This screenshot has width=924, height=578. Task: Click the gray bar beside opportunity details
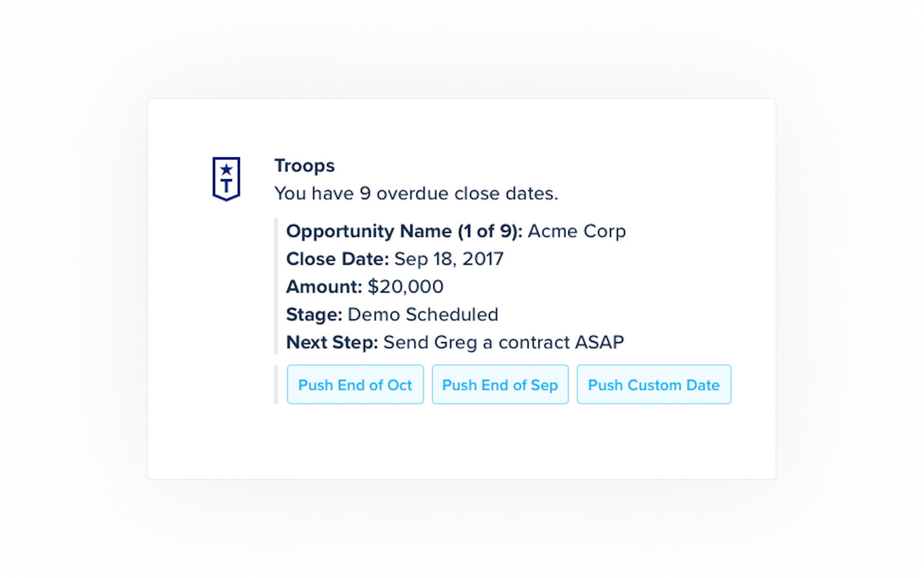(x=276, y=286)
